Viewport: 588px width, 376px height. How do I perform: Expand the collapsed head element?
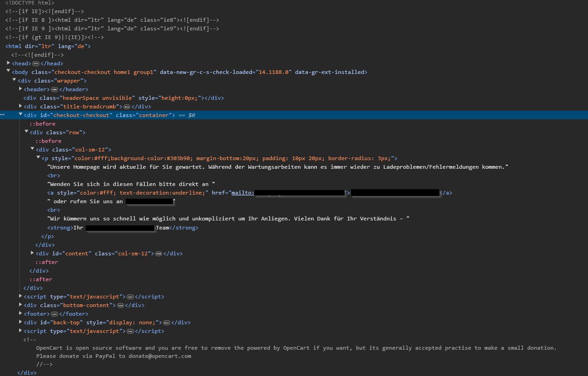(9, 63)
